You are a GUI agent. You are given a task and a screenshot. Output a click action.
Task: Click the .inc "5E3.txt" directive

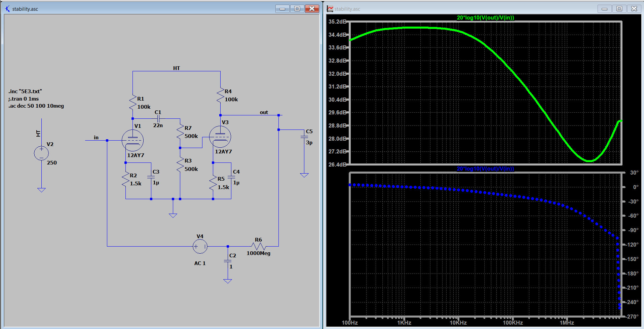(26, 92)
